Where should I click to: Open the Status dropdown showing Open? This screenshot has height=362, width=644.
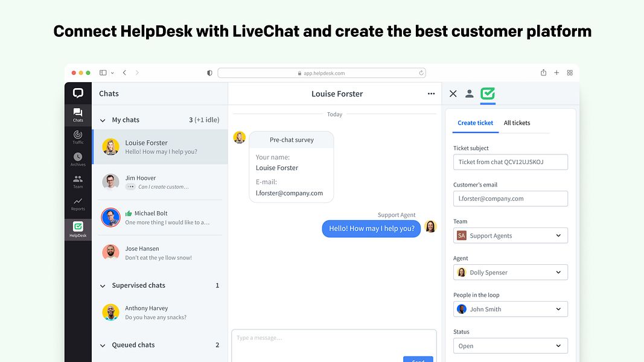click(x=510, y=345)
